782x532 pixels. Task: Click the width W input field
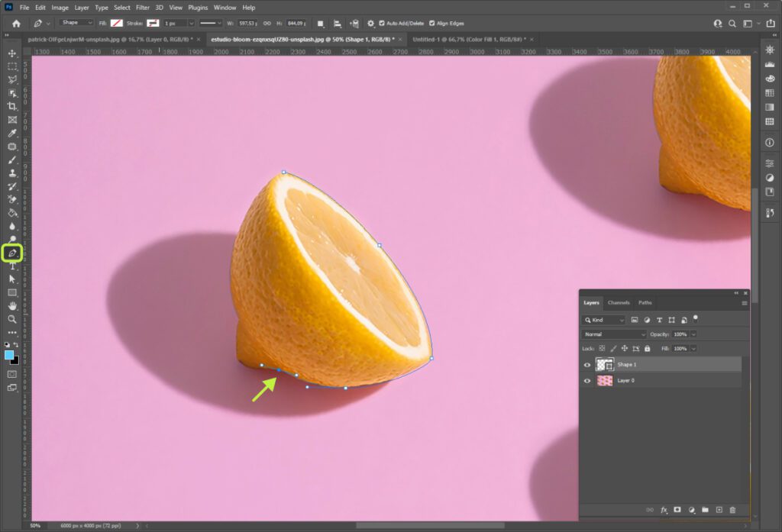pos(247,24)
